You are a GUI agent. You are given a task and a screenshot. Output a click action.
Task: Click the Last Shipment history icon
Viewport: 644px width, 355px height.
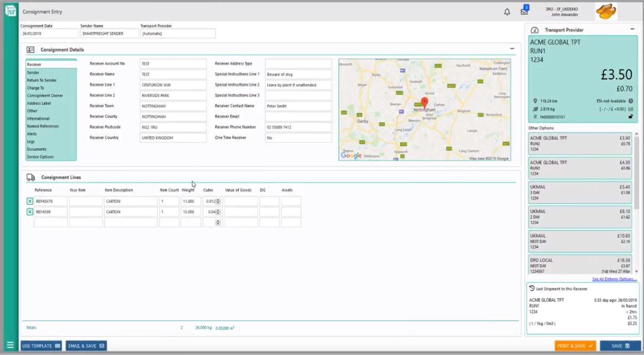point(532,288)
